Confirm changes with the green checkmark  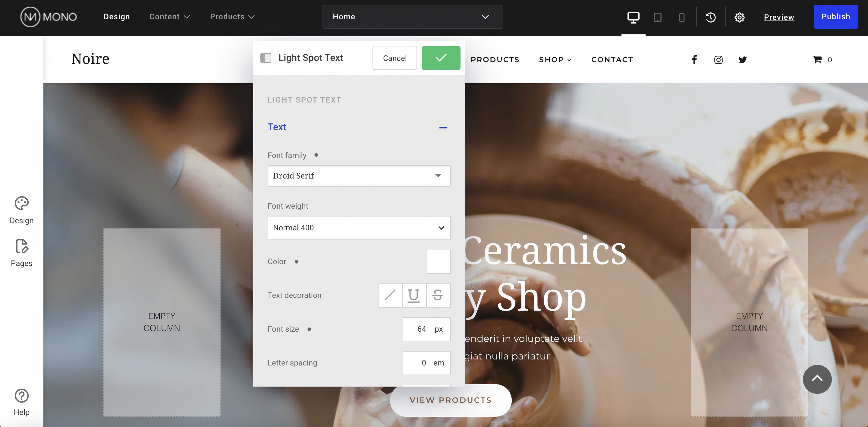pyautogui.click(x=441, y=58)
